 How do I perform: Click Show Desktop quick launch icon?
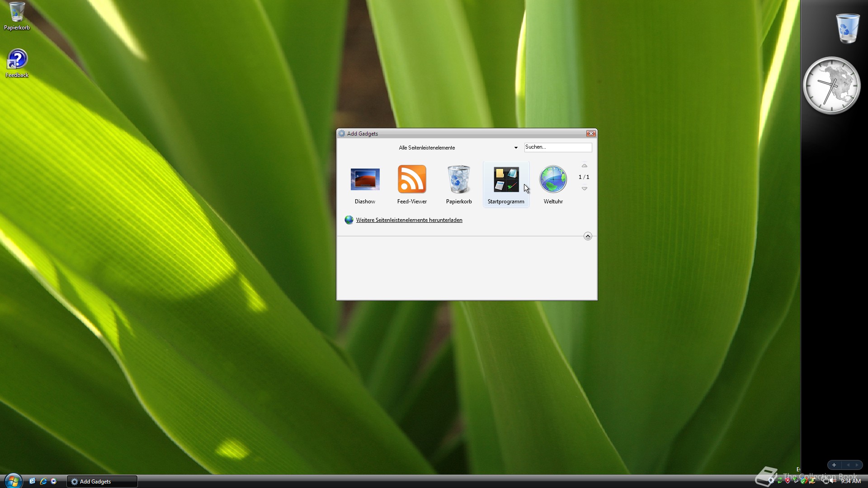(x=32, y=481)
